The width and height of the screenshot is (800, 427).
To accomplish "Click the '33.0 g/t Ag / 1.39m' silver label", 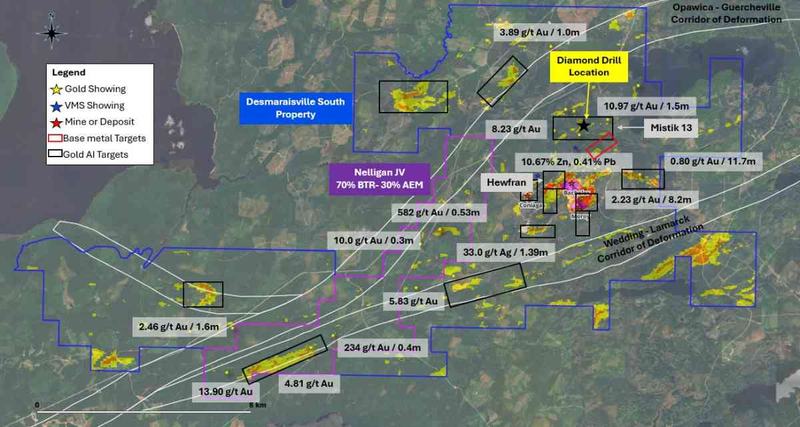I will tap(505, 252).
